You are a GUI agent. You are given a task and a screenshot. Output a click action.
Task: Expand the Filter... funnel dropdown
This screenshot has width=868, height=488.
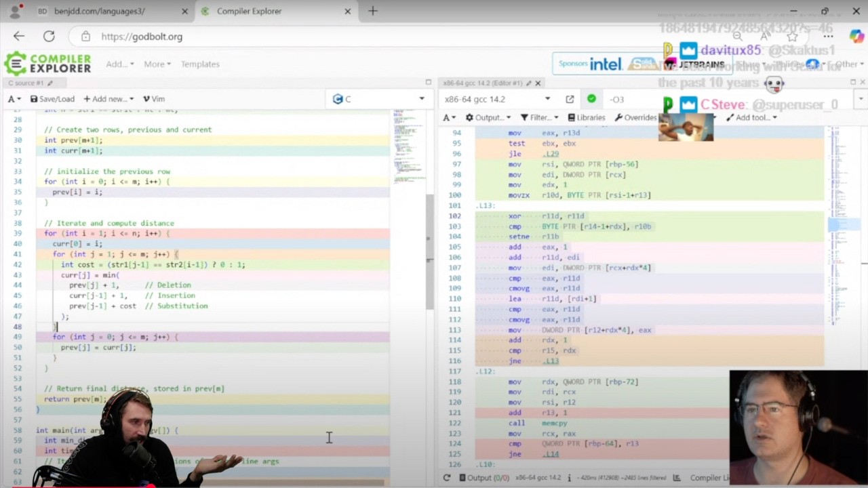click(540, 117)
